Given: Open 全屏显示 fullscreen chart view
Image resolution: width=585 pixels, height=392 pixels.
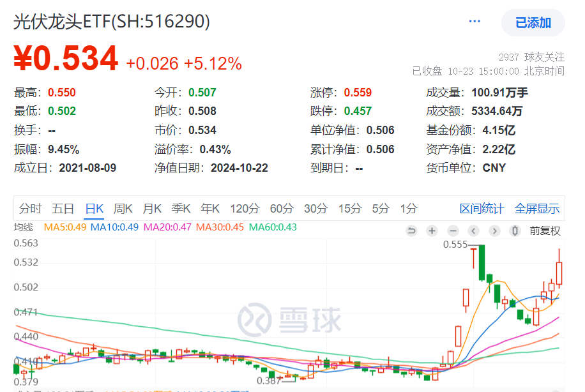Looking at the screenshot, I should (x=537, y=209).
